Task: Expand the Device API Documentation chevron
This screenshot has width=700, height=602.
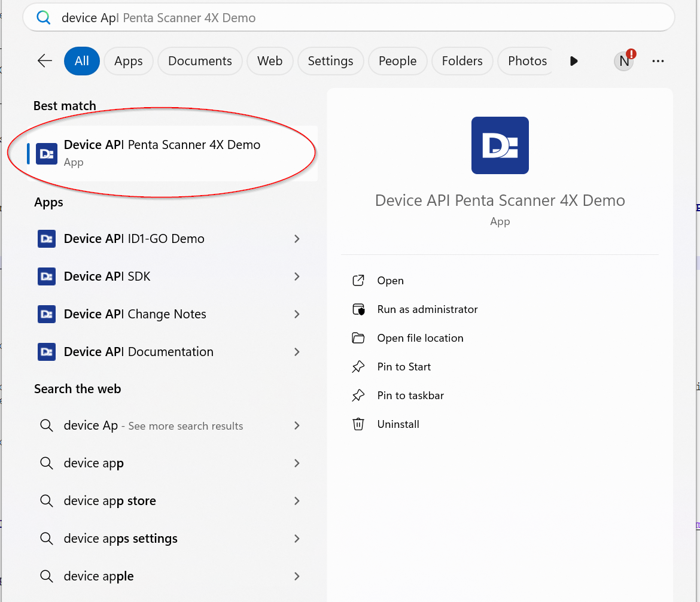Action: pos(297,352)
